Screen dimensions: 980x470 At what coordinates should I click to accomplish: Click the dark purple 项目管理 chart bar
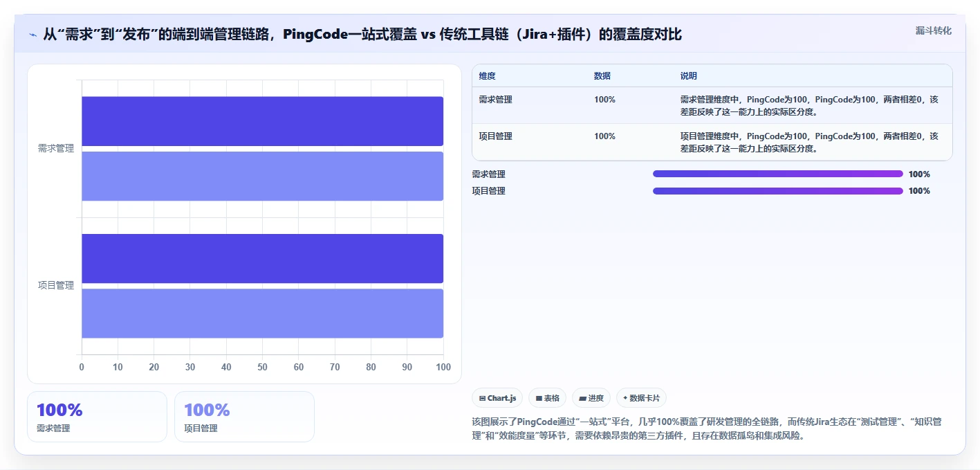(262, 258)
